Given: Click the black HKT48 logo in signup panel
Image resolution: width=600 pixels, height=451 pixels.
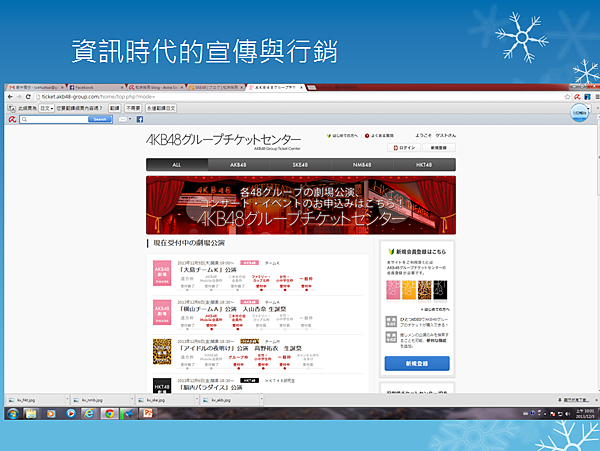Looking at the screenshot, I should 440,290.
